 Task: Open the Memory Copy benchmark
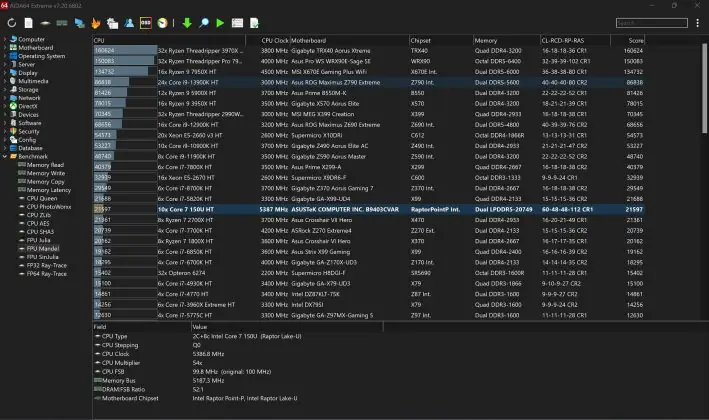(x=45, y=182)
